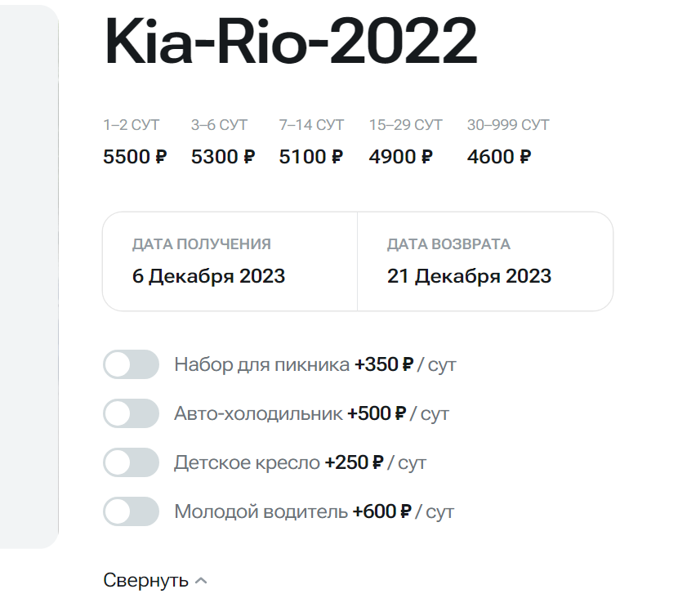The image size is (687, 616).
Task: Click the Детское кресло label text
Action: tap(247, 462)
